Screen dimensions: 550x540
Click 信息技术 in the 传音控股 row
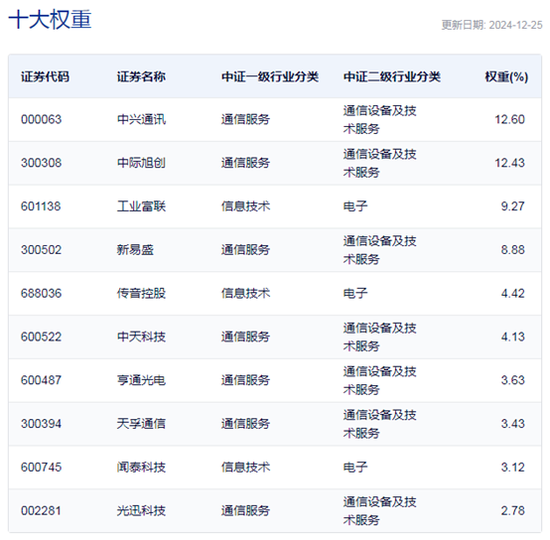[246, 293]
